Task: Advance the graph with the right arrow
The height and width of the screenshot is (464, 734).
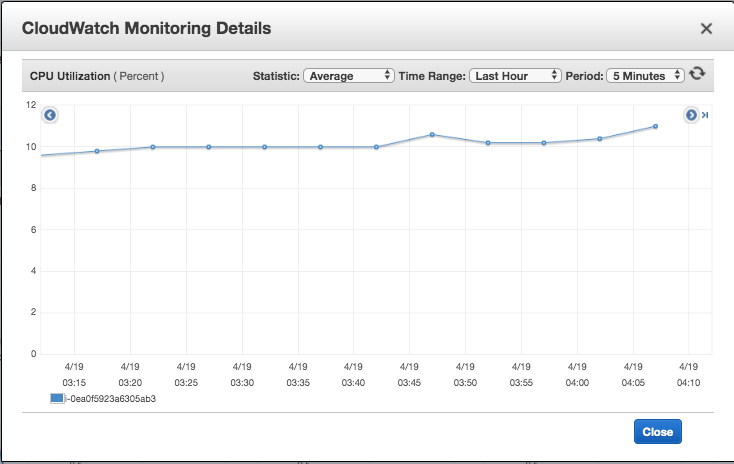Action: (691, 115)
